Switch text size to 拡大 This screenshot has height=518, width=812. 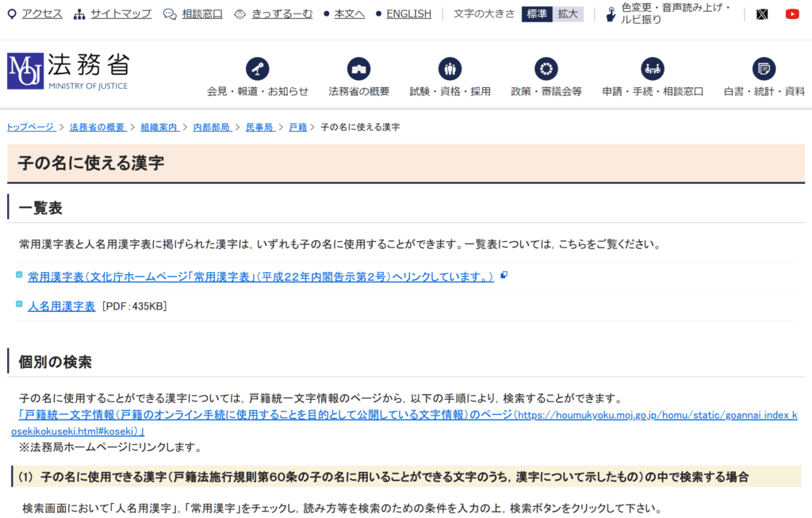tap(568, 13)
